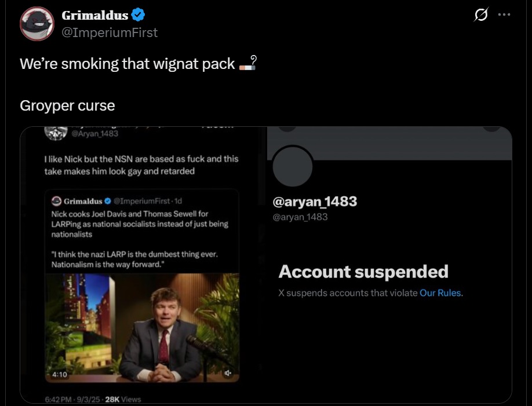Viewport: 532px width, 406px height.
Task: Click the small avatar in the quoted Grimaldus post
Action: pyautogui.click(x=56, y=201)
